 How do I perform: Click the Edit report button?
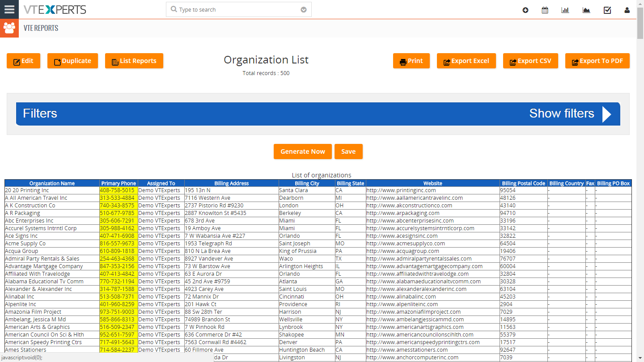pos(23,61)
